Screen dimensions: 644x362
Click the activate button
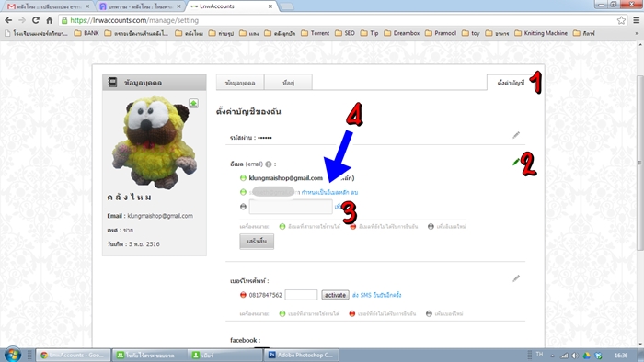[x=335, y=295]
